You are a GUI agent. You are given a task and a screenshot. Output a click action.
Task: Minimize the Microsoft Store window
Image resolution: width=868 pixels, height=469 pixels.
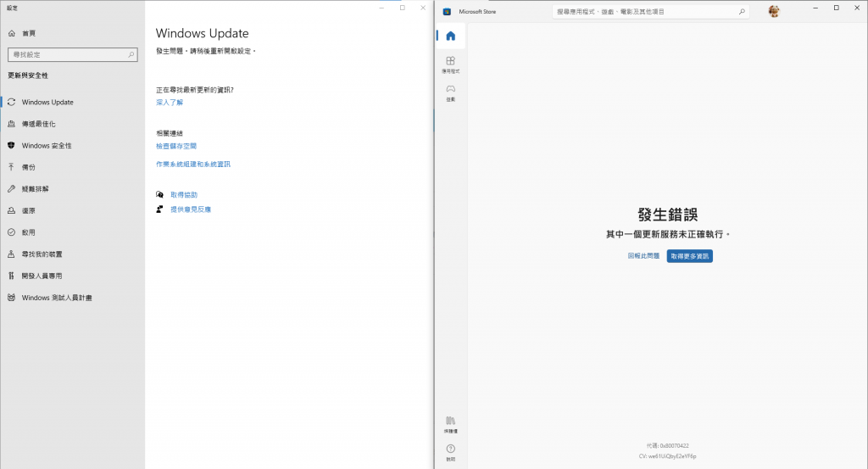pyautogui.click(x=815, y=8)
